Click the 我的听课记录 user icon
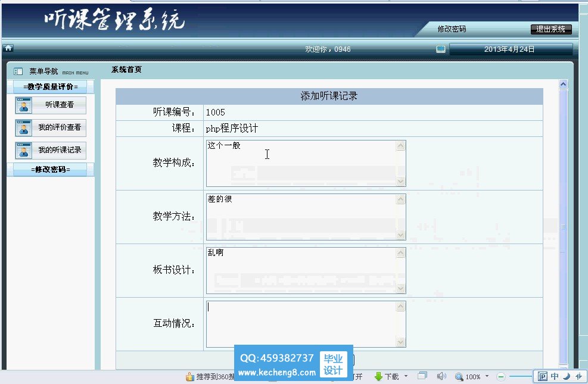The image size is (588, 384). coord(24,150)
